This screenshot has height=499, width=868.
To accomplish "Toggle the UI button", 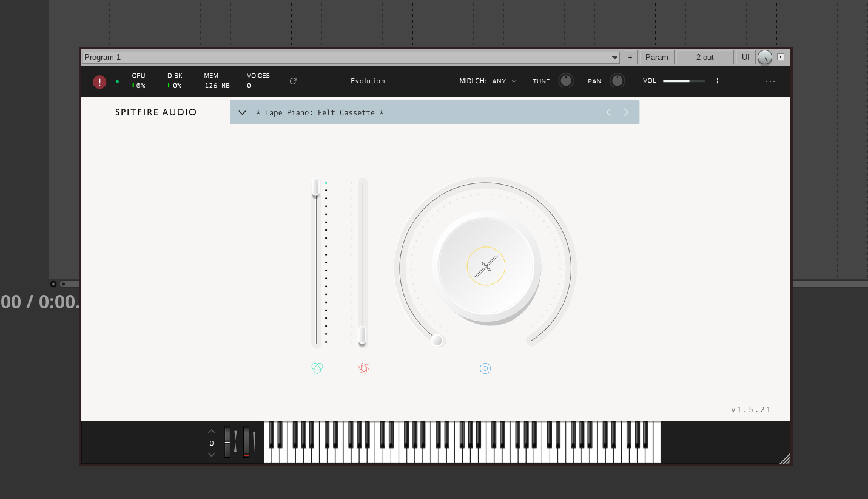I will tap(745, 57).
